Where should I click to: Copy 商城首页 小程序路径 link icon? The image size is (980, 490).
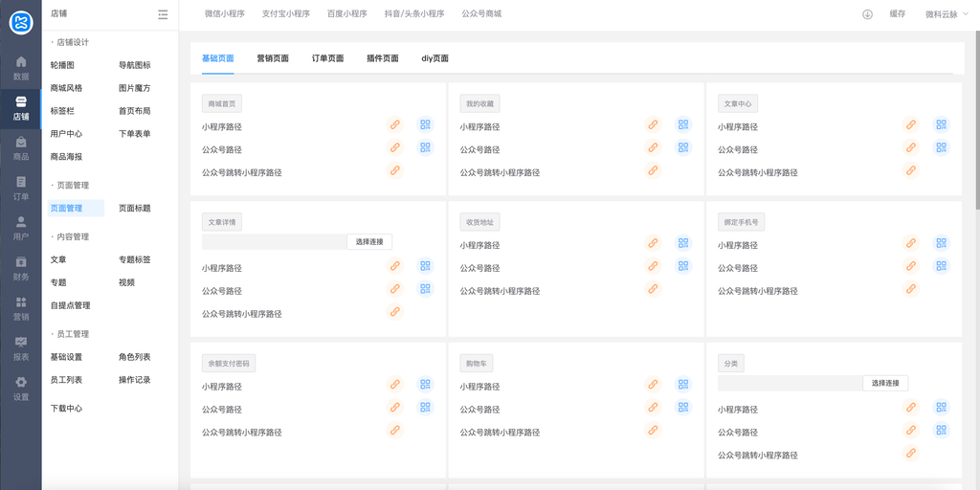pyautogui.click(x=395, y=125)
